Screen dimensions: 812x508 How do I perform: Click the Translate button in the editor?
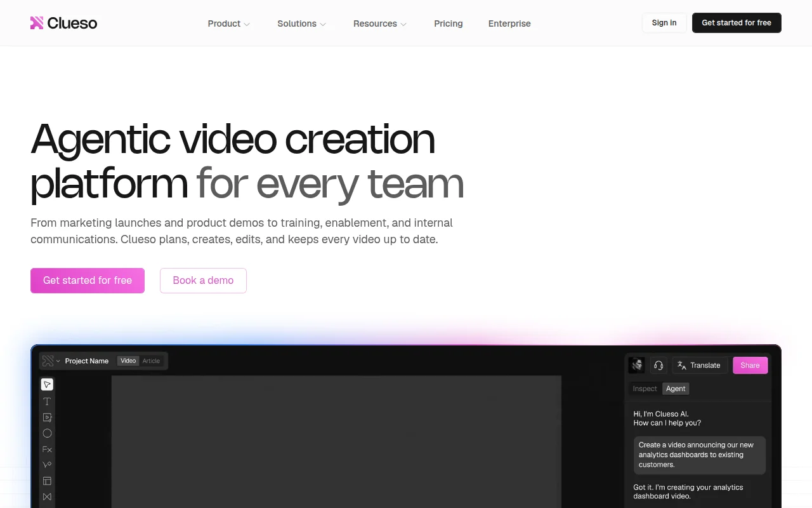click(x=699, y=365)
